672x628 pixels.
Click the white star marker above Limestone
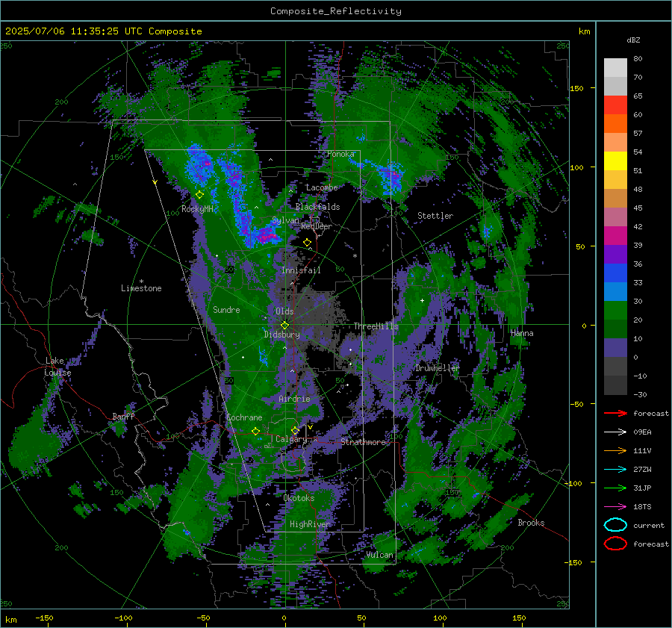[x=141, y=282]
